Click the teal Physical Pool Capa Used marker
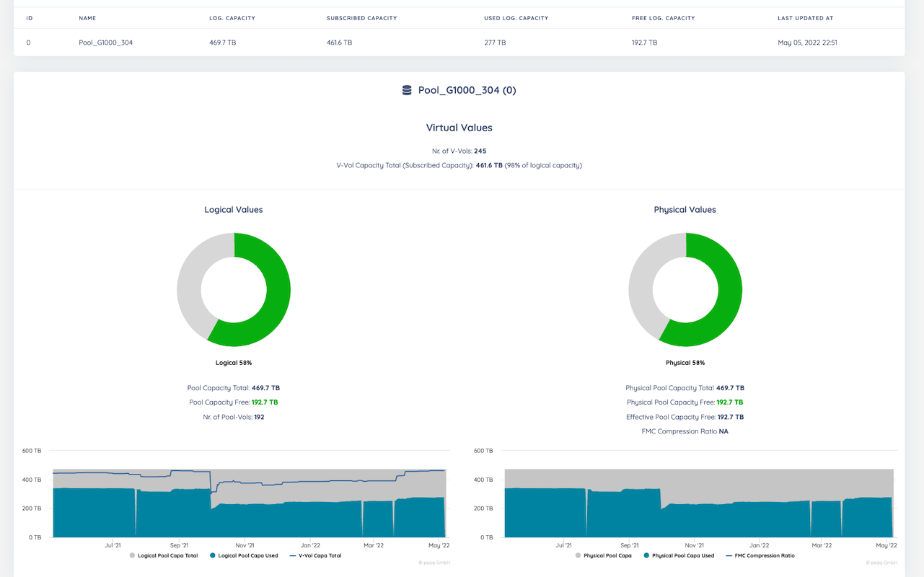This screenshot has width=924, height=577. (x=646, y=555)
